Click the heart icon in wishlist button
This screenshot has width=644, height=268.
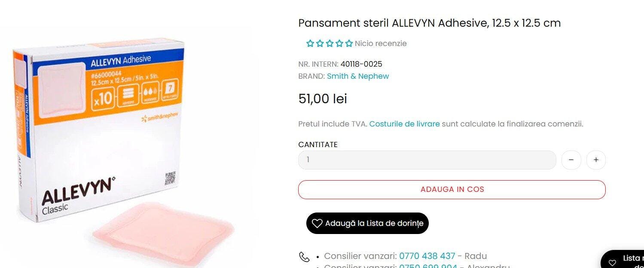317,223
